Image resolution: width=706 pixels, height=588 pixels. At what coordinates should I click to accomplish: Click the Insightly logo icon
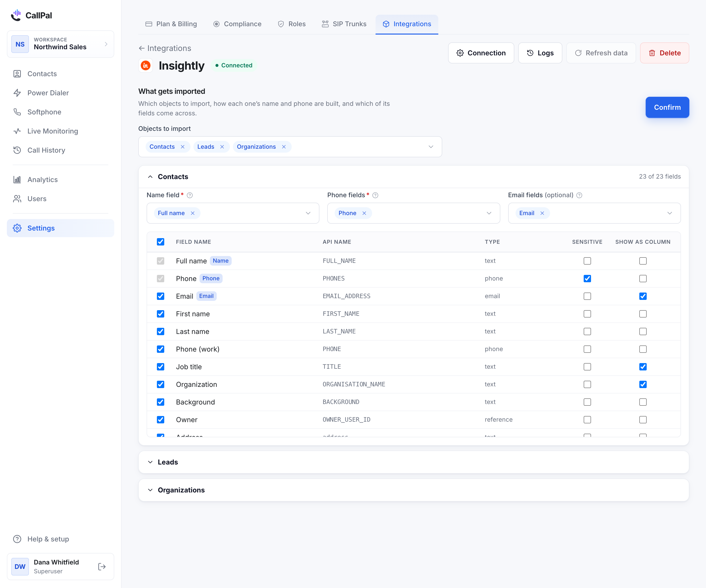tap(146, 65)
